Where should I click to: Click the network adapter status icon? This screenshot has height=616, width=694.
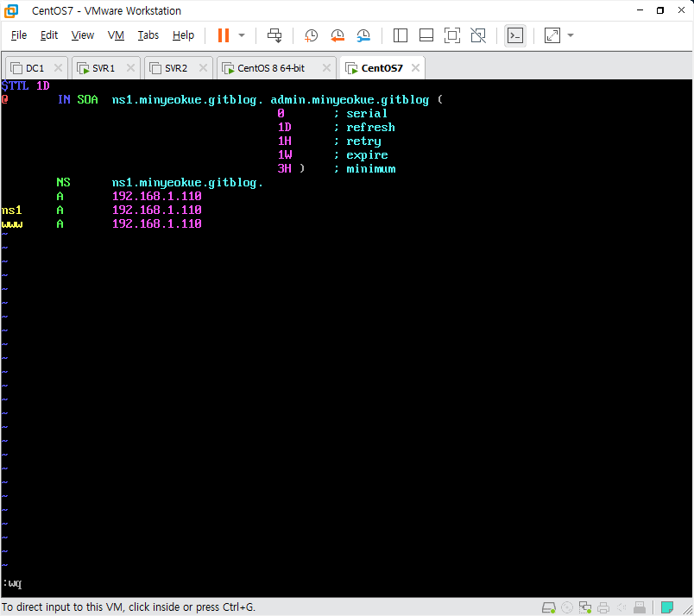(x=585, y=607)
